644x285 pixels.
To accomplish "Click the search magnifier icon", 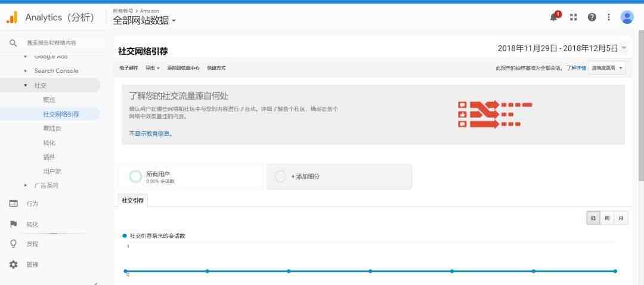I will 13,43.
